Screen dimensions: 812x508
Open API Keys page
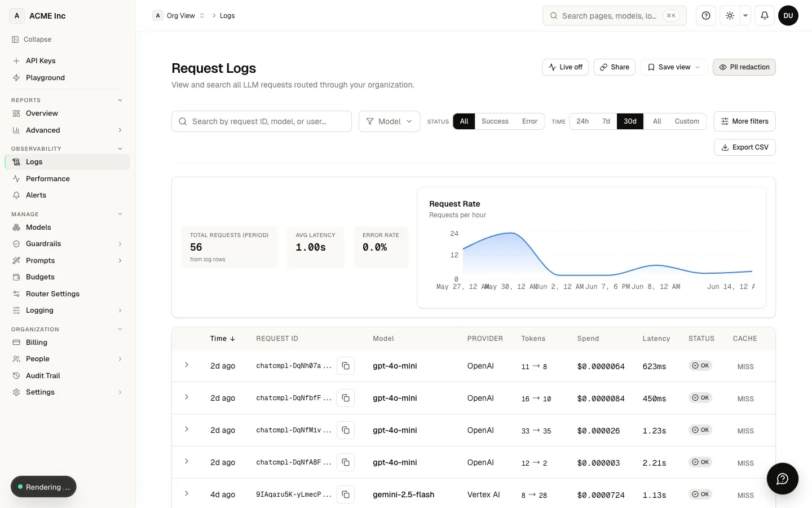tap(68, 61)
